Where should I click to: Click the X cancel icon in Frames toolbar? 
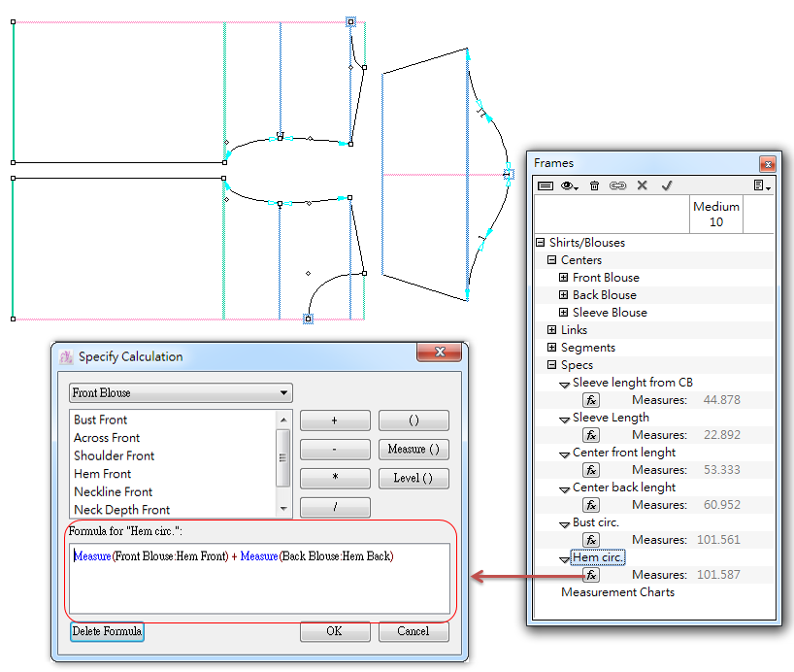tap(643, 185)
